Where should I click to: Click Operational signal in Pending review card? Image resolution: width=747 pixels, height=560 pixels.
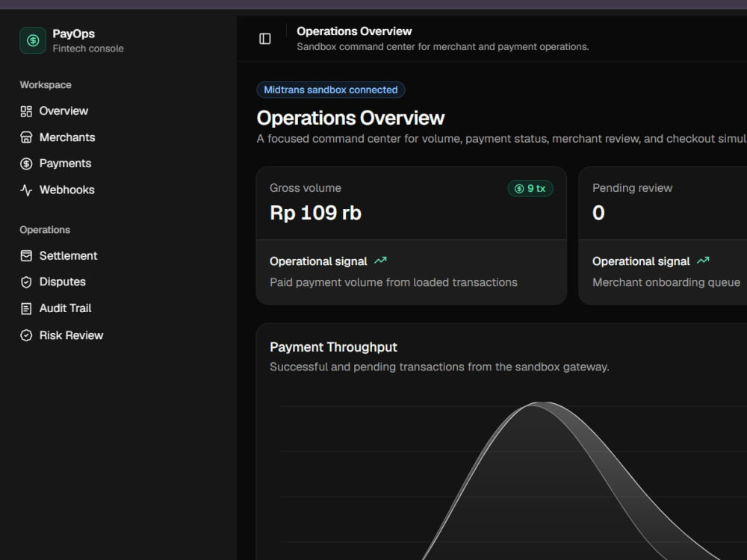[641, 261]
